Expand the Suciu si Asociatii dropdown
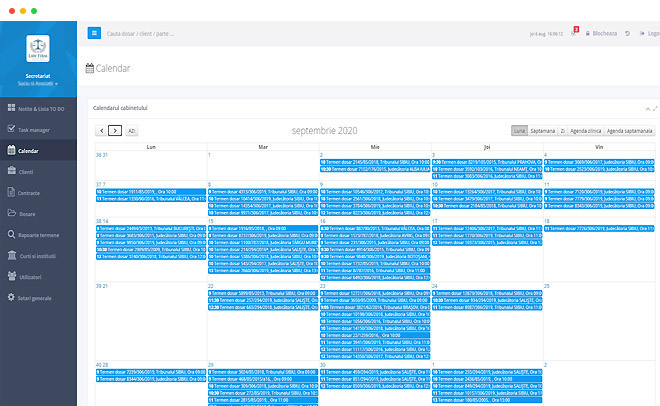This screenshot has height=406, width=660. (x=38, y=83)
